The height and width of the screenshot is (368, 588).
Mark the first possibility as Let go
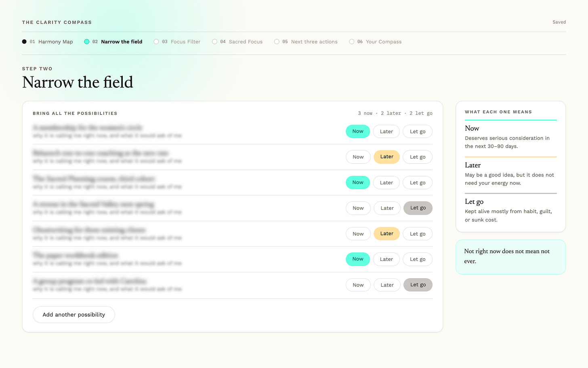coord(418,131)
